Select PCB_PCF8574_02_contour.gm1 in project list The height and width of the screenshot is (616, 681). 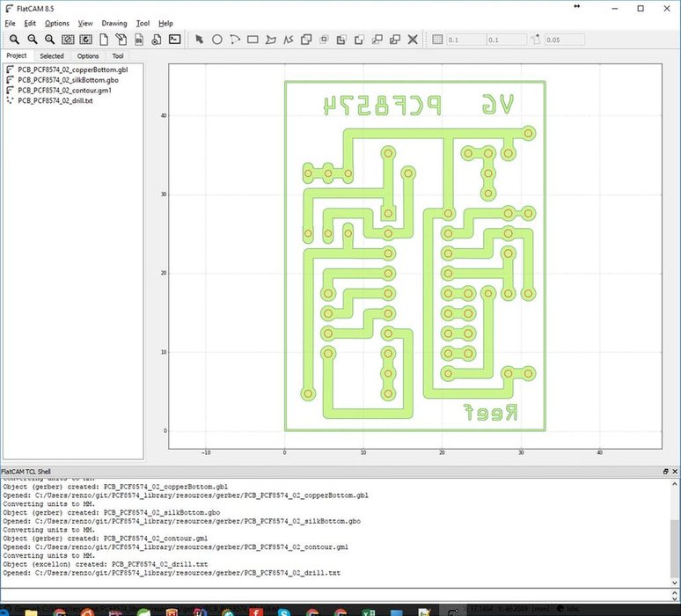(x=64, y=91)
